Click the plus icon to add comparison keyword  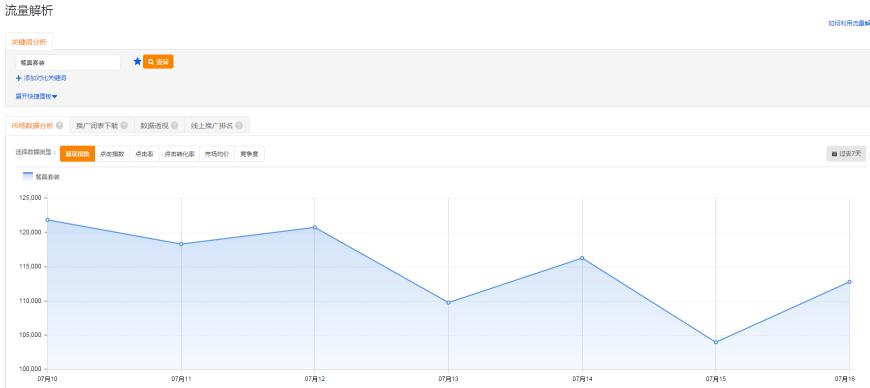[x=19, y=78]
